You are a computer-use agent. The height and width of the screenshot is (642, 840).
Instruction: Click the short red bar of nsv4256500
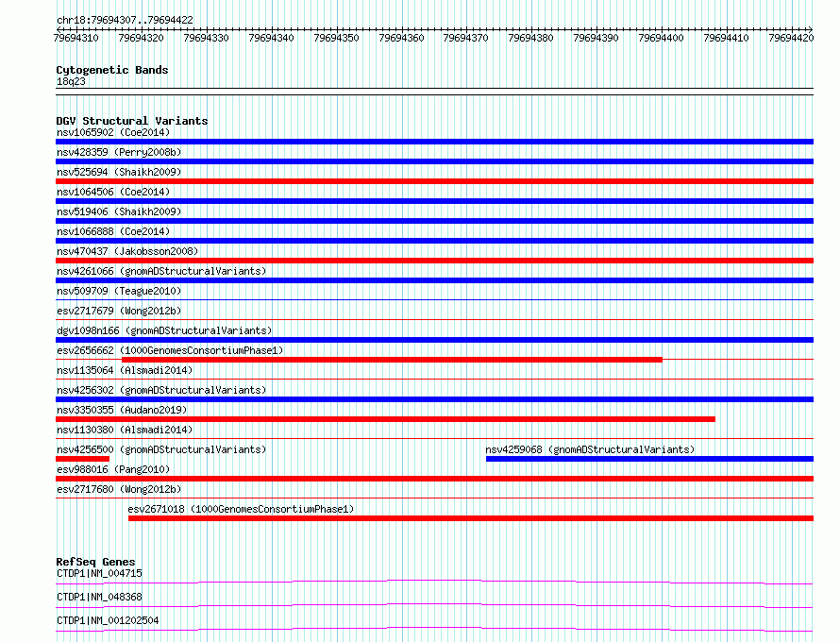tap(82, 459)
